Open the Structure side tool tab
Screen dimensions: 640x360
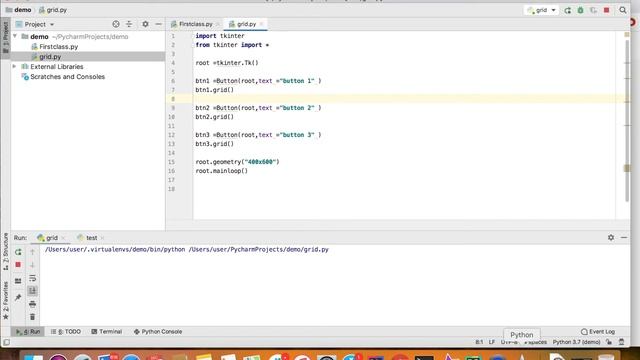(5, 252)
